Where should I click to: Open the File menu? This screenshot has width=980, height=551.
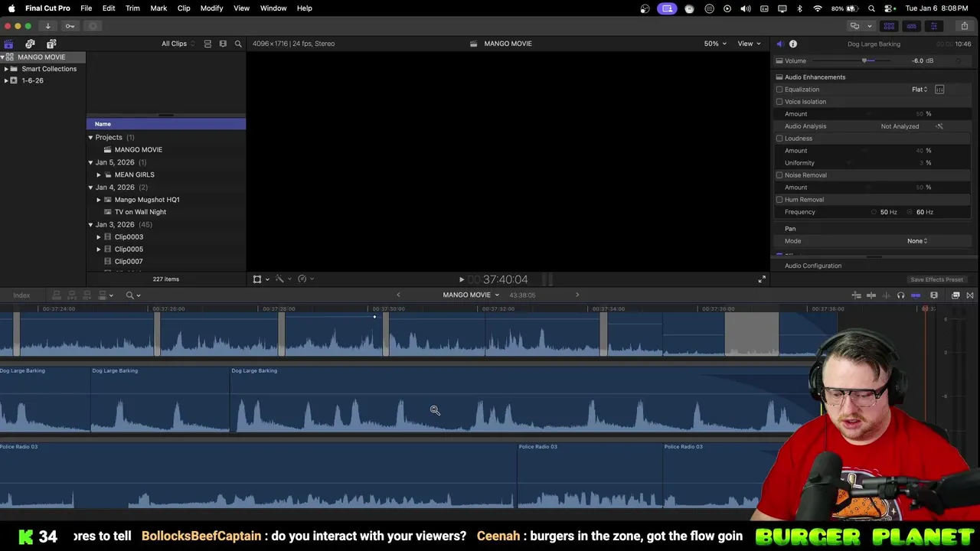pyautogui.click(x=87, y=8)
